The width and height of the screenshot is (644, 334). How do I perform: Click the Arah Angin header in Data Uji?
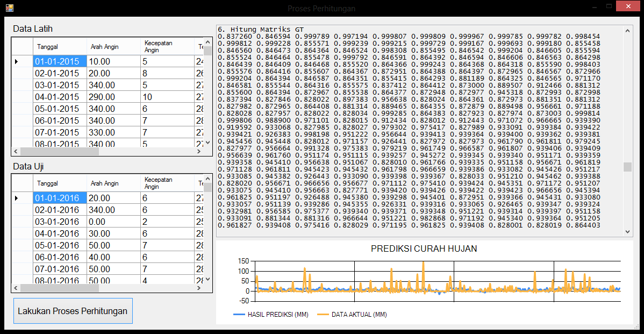coord(104,183)
